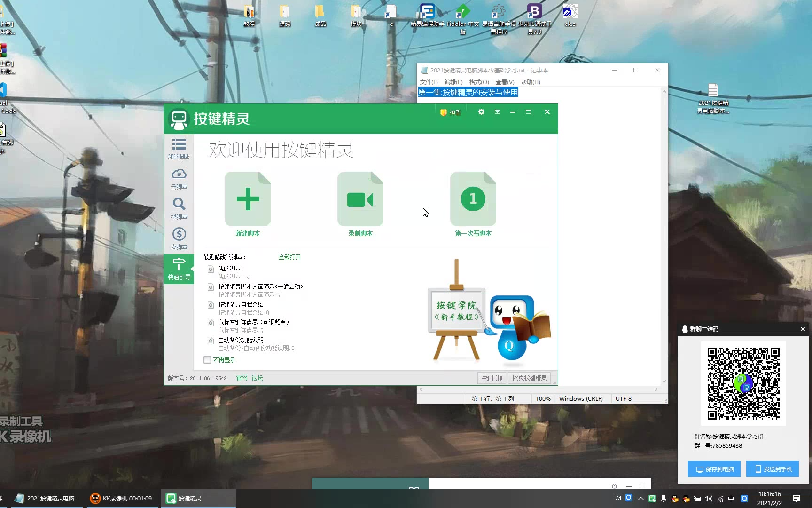Open the 第一次写脚本 tutorial icon

[473, 199]
